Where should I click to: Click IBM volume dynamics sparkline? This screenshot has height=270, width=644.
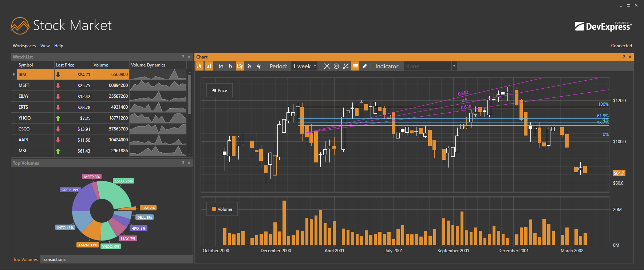click(158, 74)
